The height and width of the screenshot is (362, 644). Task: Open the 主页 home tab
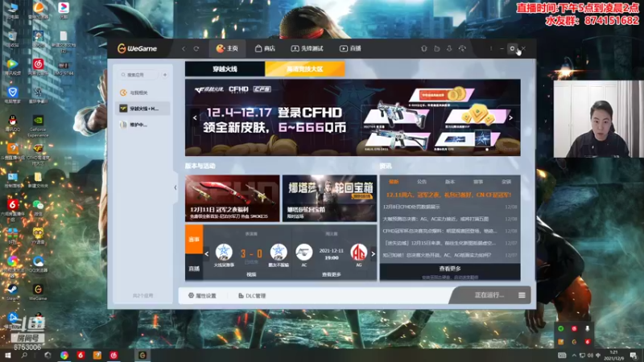click(x=227, y=48)
